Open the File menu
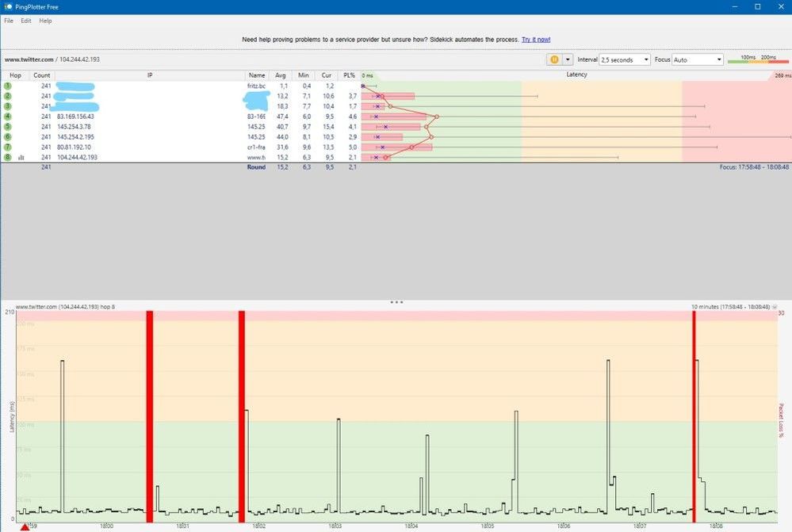This screenshot has width=792, height=532. [x=9, y=21]
